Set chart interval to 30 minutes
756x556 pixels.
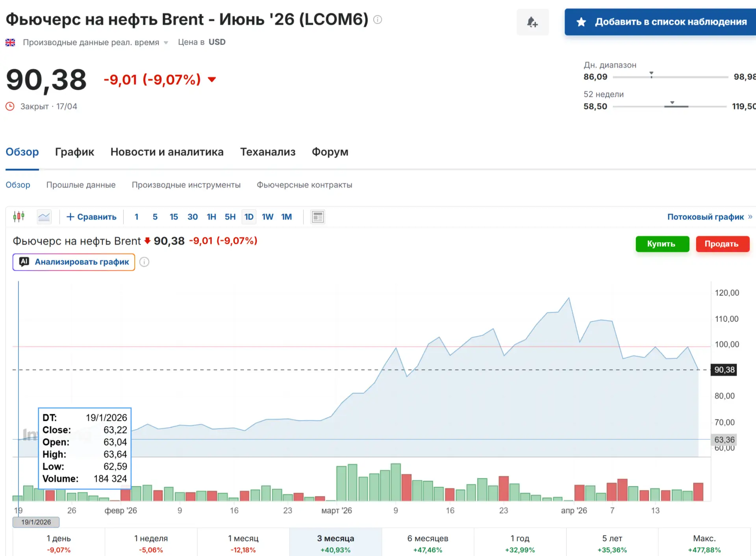[x=193, y=217]
